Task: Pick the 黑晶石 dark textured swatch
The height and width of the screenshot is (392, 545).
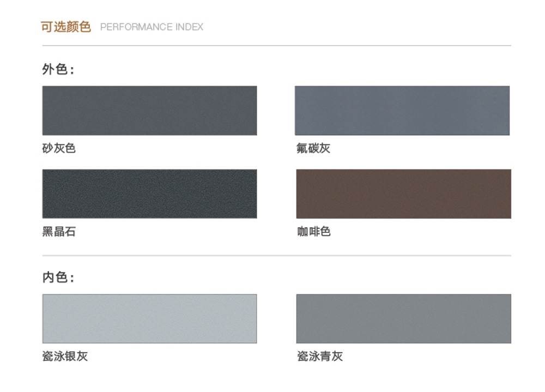Action: [149, 194]
